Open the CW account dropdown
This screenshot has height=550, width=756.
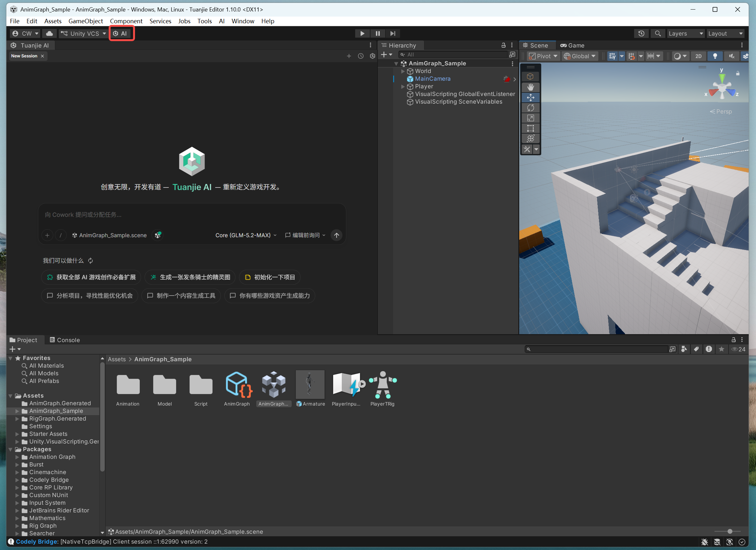25,33
